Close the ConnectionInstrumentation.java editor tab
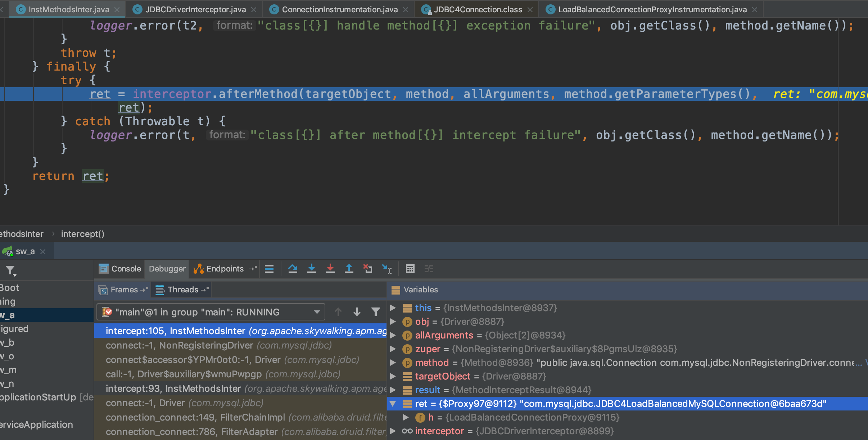This screenshot has width=868, height=440. click(406, 10)
